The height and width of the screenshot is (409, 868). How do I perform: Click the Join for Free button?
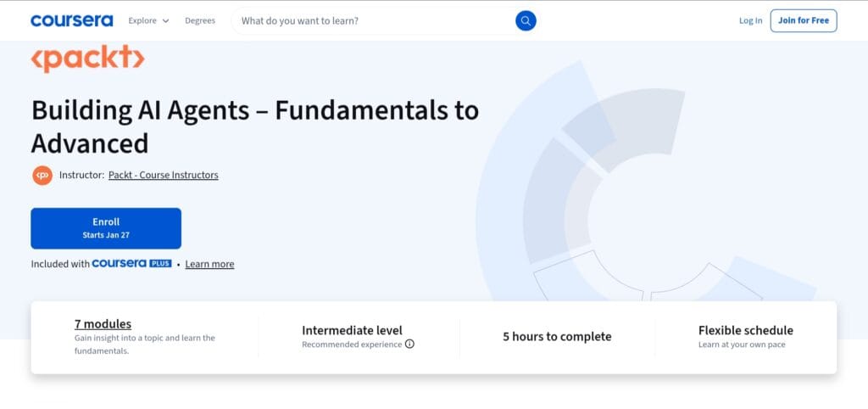point(804,21)
